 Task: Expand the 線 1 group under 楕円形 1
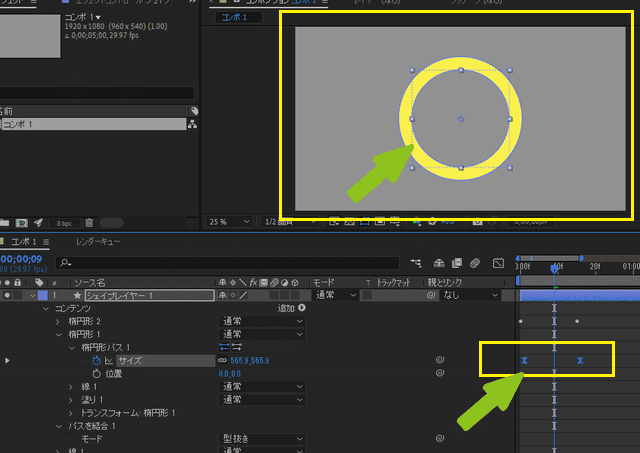[x=71, y=387]
